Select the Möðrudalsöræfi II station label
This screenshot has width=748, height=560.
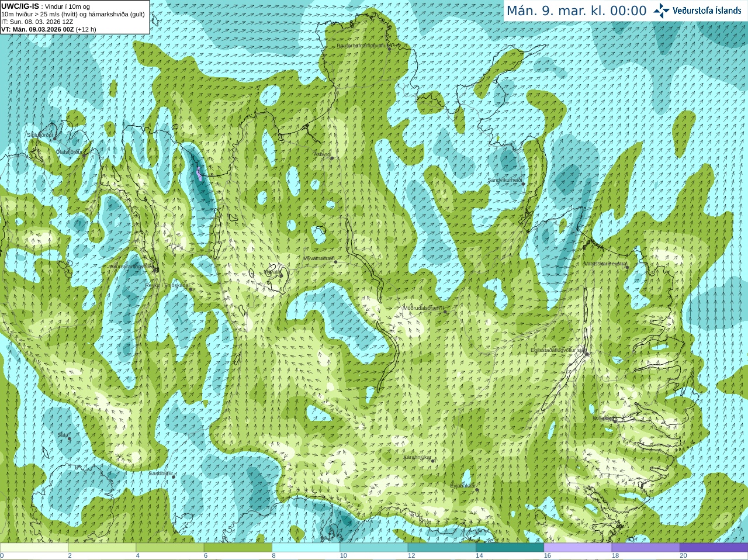point(424,308)
